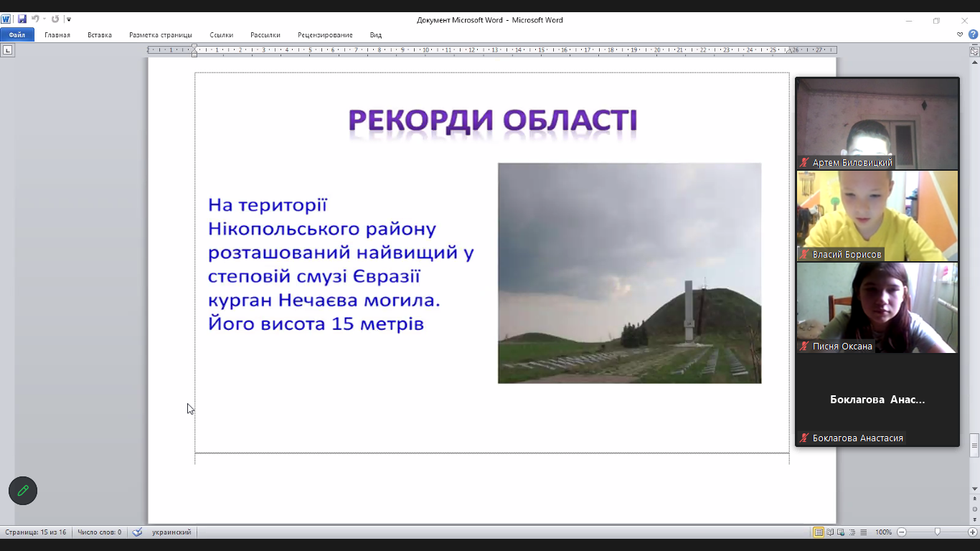Screen dimensions: 980x551
Task: Go to next page double-arrow button
Action: (974, 519)
